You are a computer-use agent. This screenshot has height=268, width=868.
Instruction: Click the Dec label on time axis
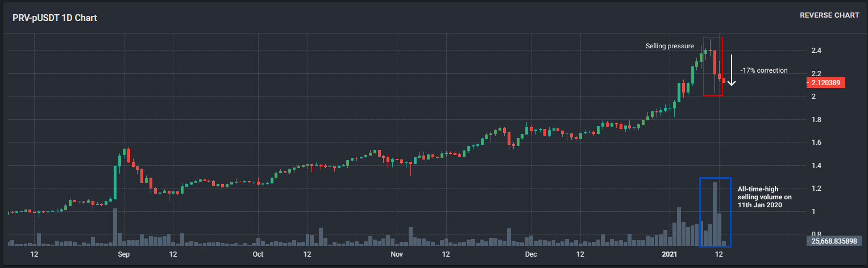531,254
